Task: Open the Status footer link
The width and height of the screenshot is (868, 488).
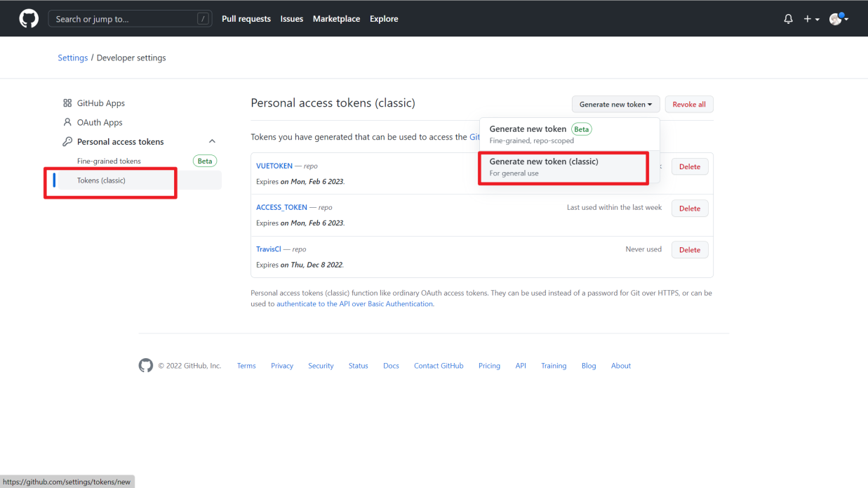Action: click(358, 366)
